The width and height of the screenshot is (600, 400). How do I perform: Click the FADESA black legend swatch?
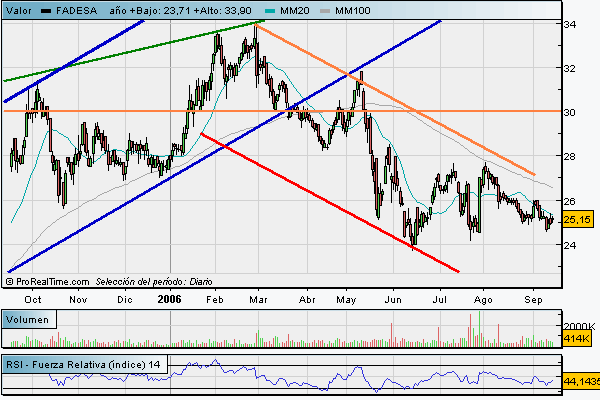pos(46,11)
